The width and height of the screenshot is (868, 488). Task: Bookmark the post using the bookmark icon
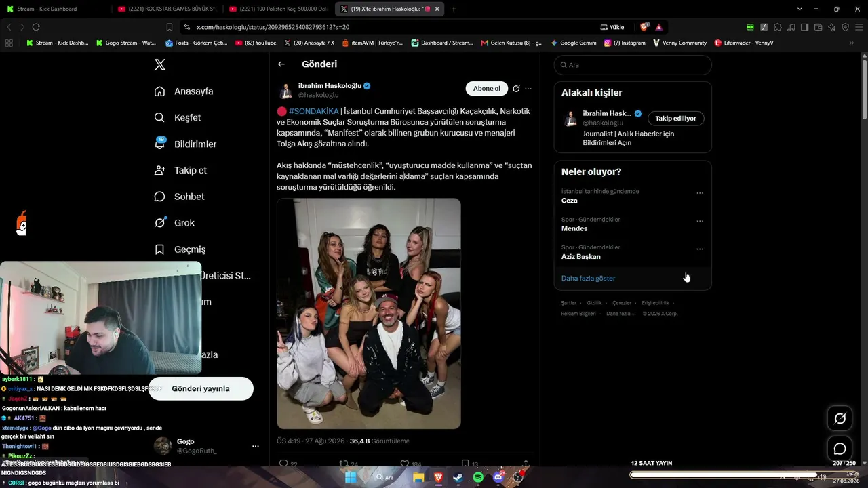[x=465, y=464]
